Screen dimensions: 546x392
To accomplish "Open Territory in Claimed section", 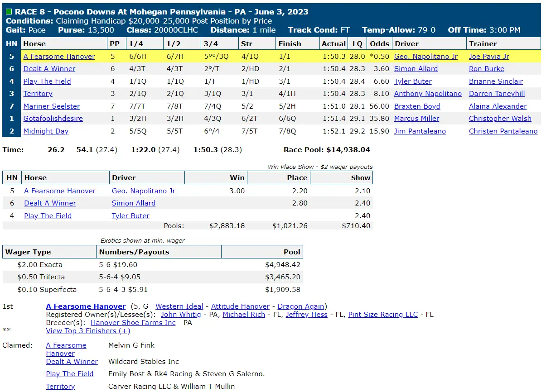I will (60, 387).
